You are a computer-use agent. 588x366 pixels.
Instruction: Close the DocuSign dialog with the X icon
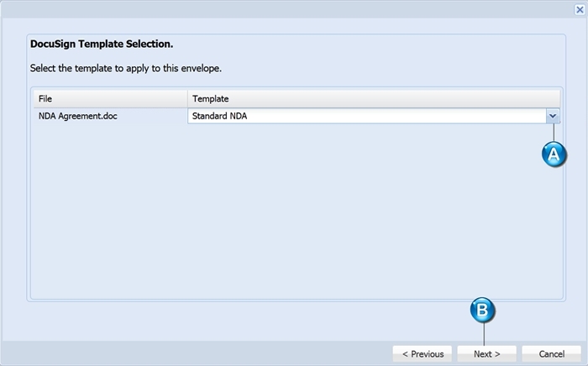[x=580, y=9]
